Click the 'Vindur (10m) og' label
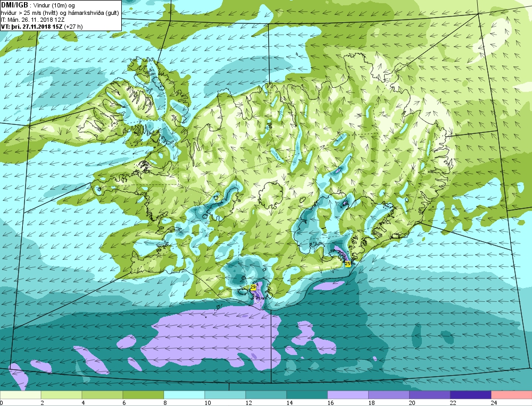This screenshot has width=532, height=406. point(54,6)
